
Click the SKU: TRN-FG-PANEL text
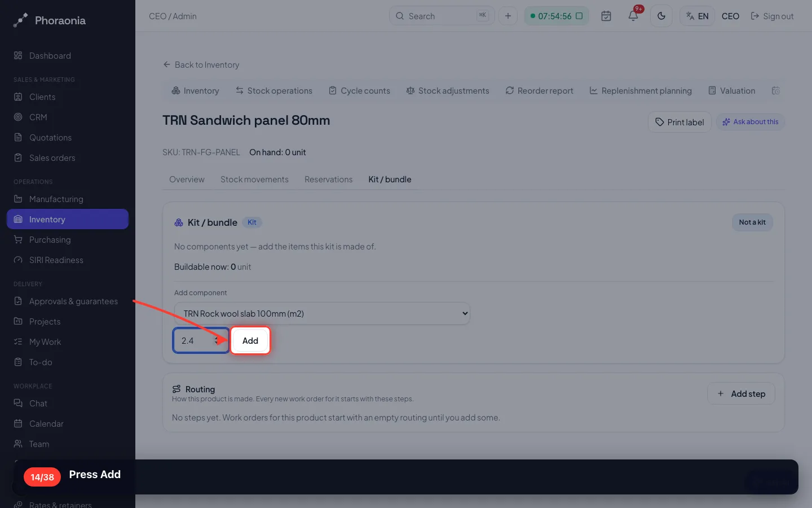pos(201,152)
